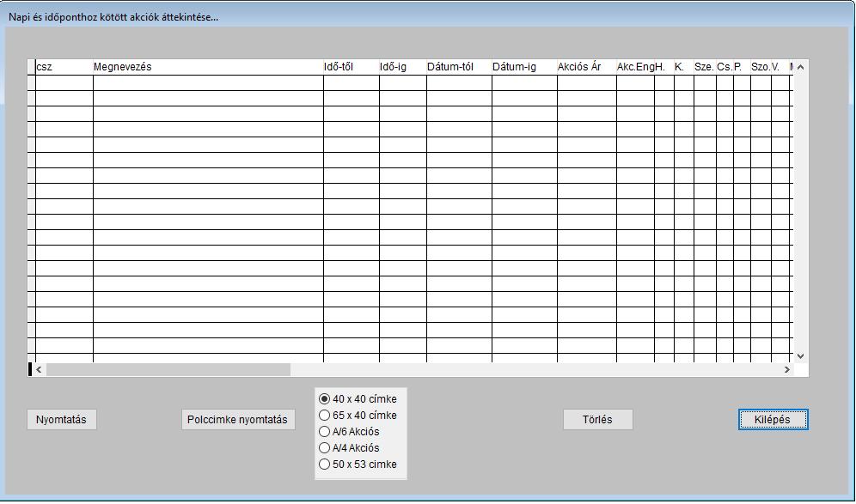856x504 pixels.
Task: Click the Akc.Eng column header
Action: point(635,67)
